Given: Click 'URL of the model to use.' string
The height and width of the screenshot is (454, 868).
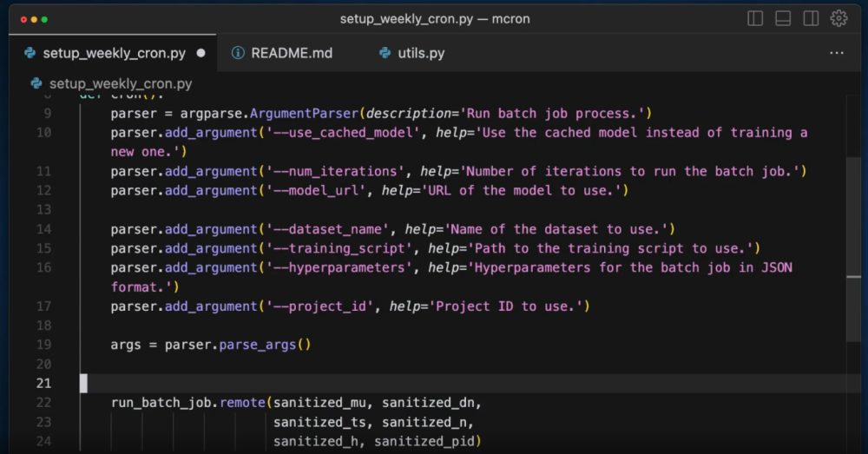Looking at the screenshot, I should [x=522, y=190].
